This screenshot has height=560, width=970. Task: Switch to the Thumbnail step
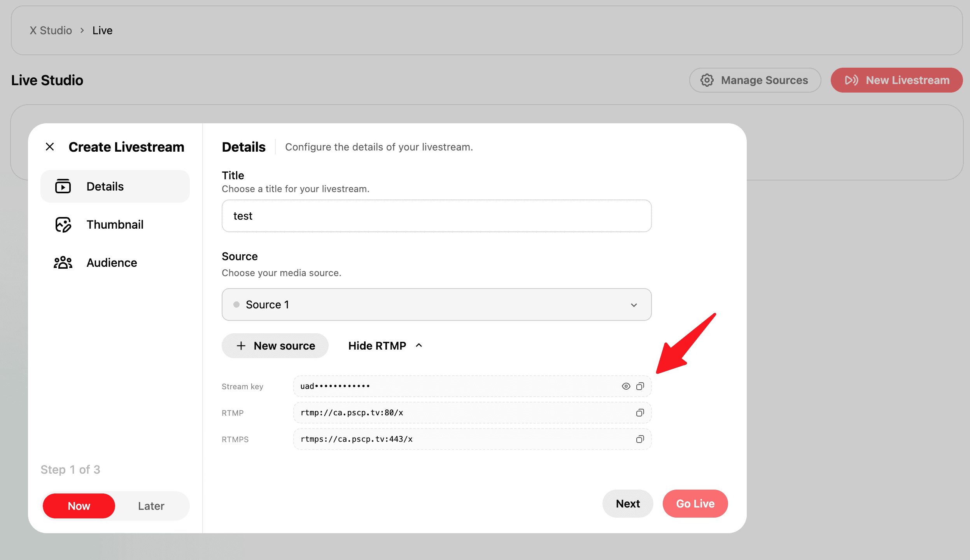(x=115, y=224)
